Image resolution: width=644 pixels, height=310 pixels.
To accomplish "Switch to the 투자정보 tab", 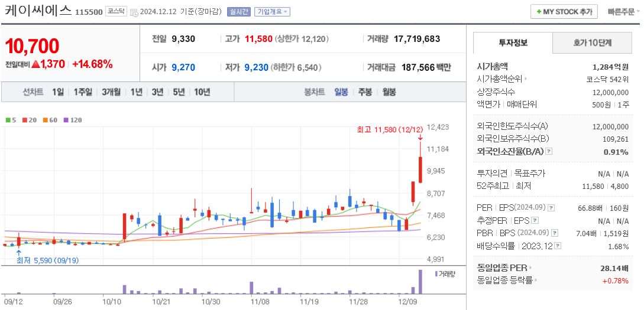I will (x=513, y=43).
